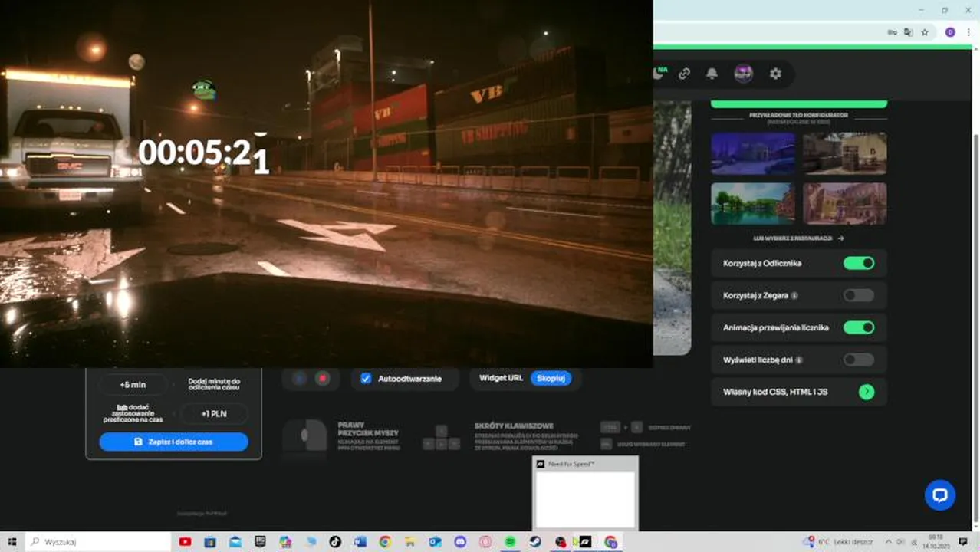Select the purple night scene background thumbnail
This screenshot has width=980, height=552.
point(753,154)
